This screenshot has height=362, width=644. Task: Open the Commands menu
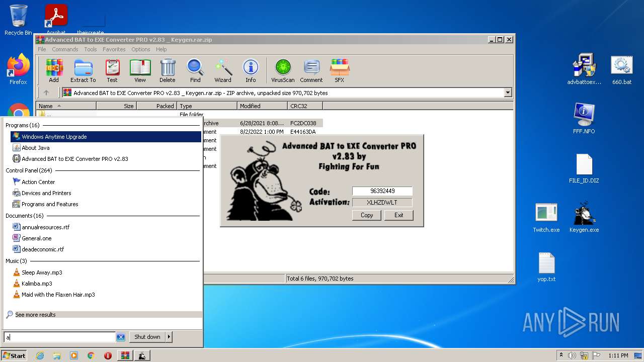[65, 49]
